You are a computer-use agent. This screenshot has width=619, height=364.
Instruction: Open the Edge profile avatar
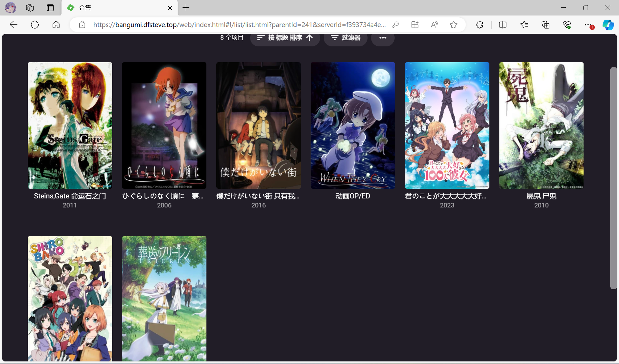(11, 7)
